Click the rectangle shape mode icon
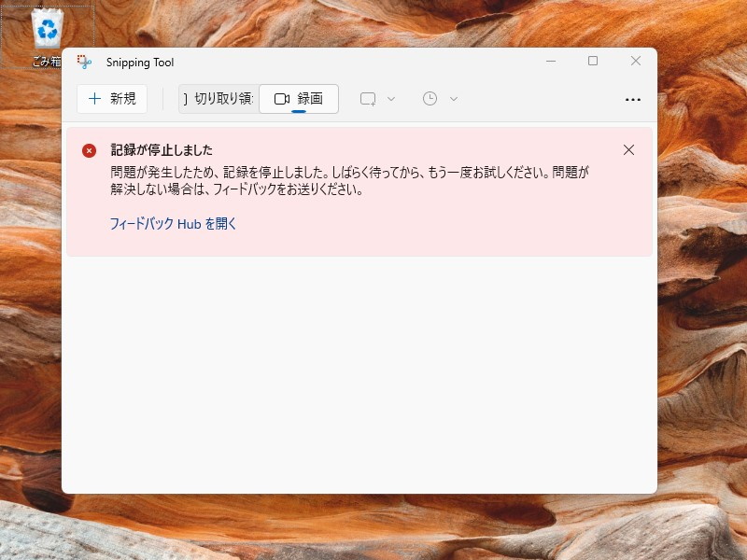The image size is (747, 560). [368, 98]
